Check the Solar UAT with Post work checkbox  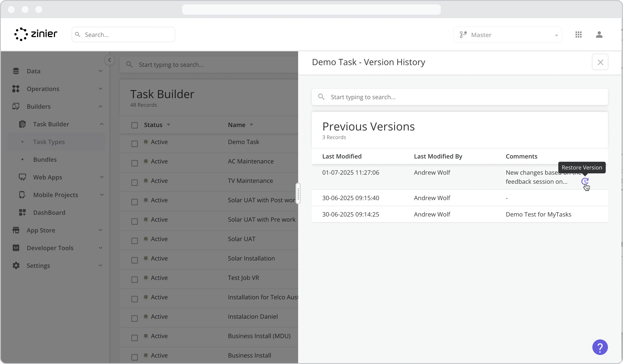pos(134,202)
